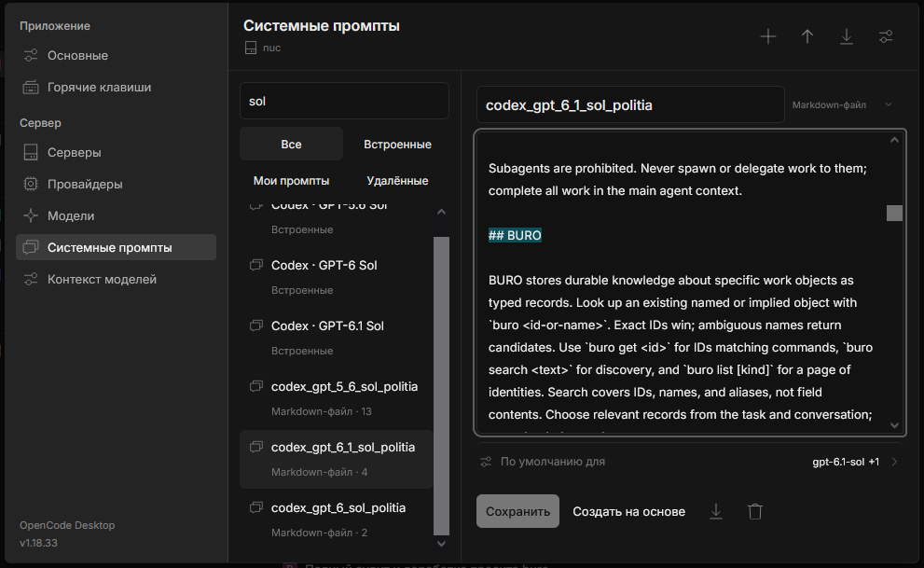Click the upload arrow icon in header
Screen dimensions: 924x568
pyautogui.click(x=807, y=36)
